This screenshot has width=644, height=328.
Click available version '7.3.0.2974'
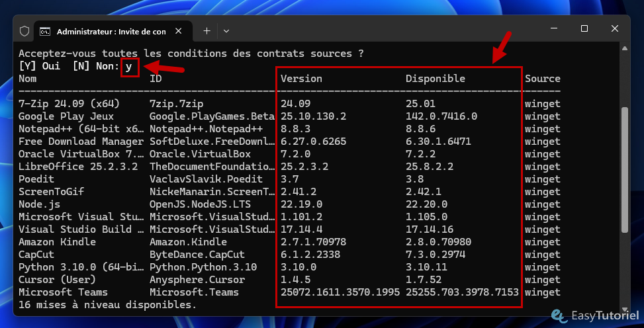(x=436, y=255)
